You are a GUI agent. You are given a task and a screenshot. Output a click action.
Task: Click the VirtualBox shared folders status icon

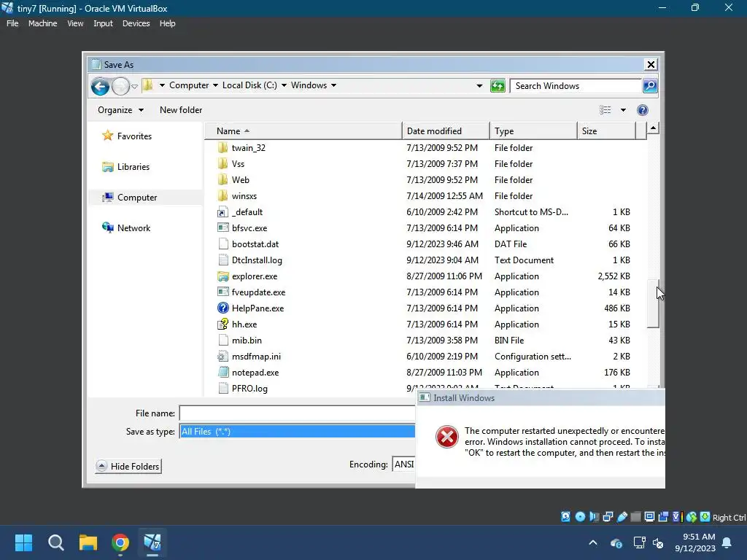click(x=635, y=517)
